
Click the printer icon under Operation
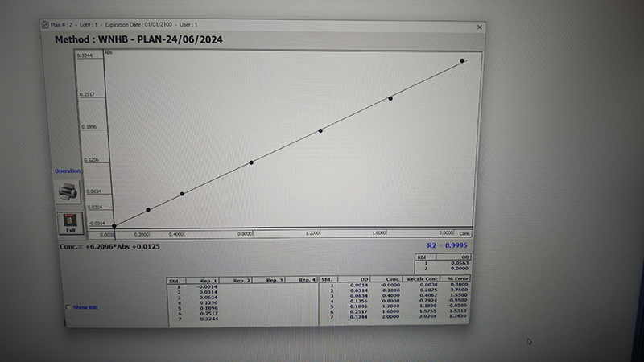point(68,191)
